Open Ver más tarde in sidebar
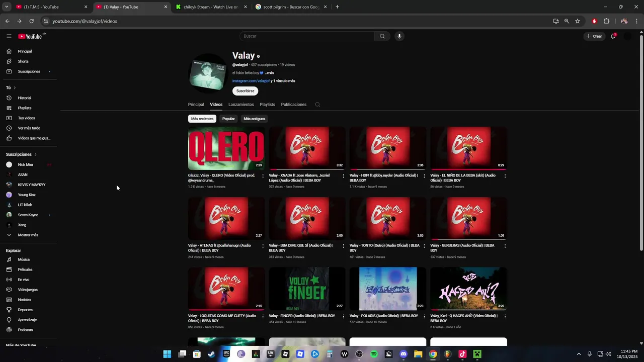Image resolution: width=644 pixels, height=362 pixels. point(28,128)
